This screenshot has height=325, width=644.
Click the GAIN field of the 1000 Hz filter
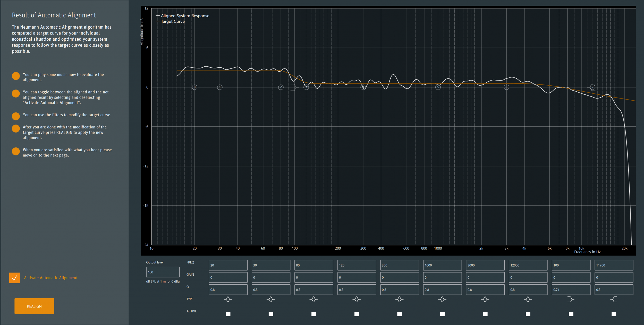(x=442, y=277)
